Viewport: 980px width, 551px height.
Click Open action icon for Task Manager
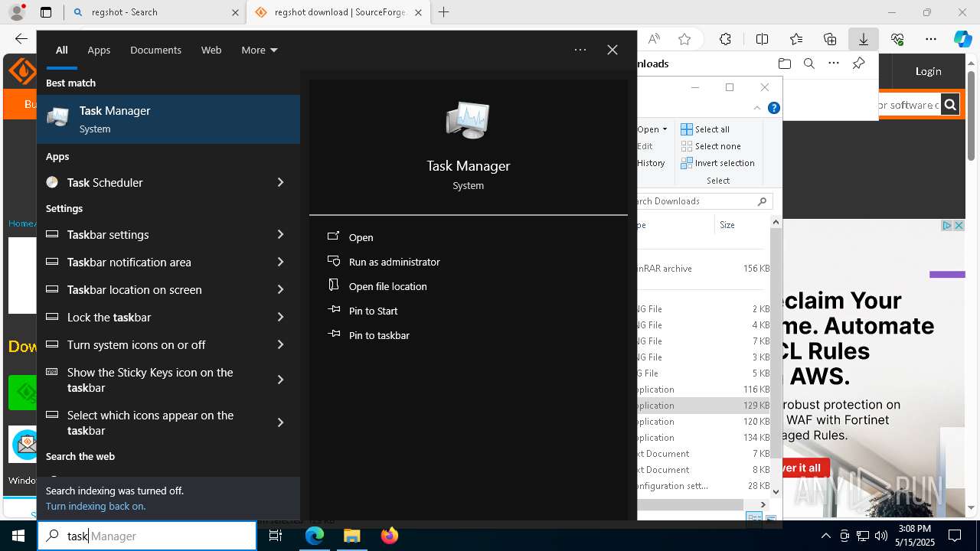pos(333,237)
